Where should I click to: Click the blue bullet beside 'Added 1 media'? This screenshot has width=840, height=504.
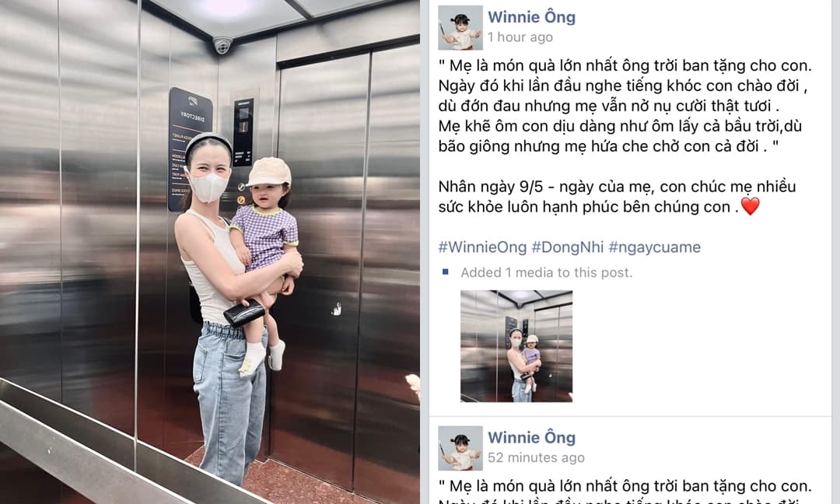coord(445,272)
